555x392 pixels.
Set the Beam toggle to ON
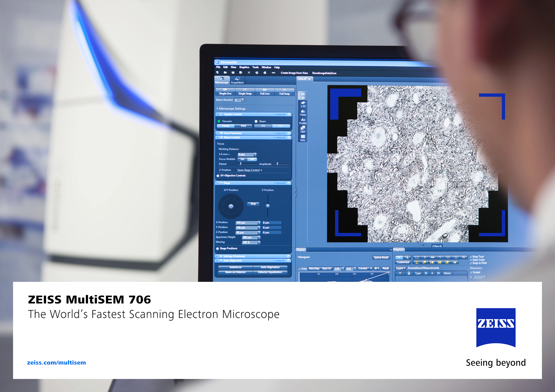pyautogui.click(x=263, y=126)
